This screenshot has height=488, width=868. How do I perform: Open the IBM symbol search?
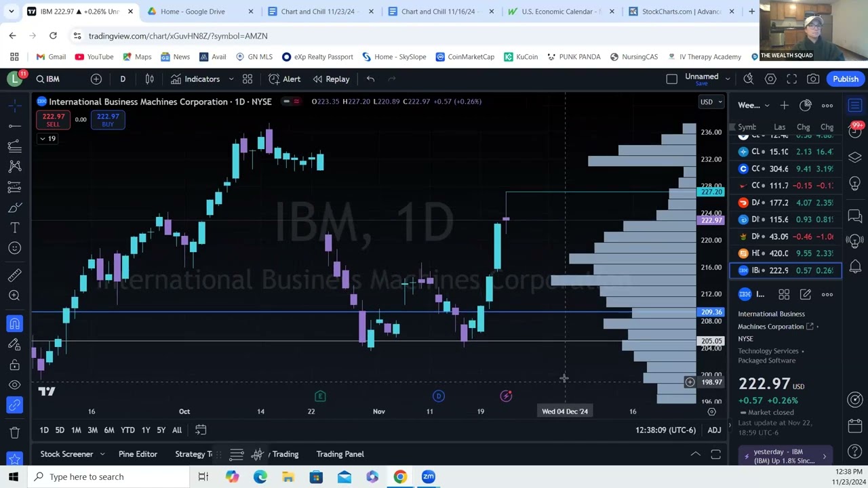[x=48, y=79]
